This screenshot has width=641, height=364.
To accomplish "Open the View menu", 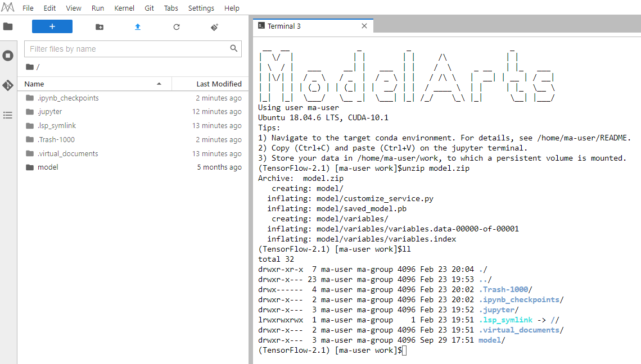I will (x=74, y=8).
